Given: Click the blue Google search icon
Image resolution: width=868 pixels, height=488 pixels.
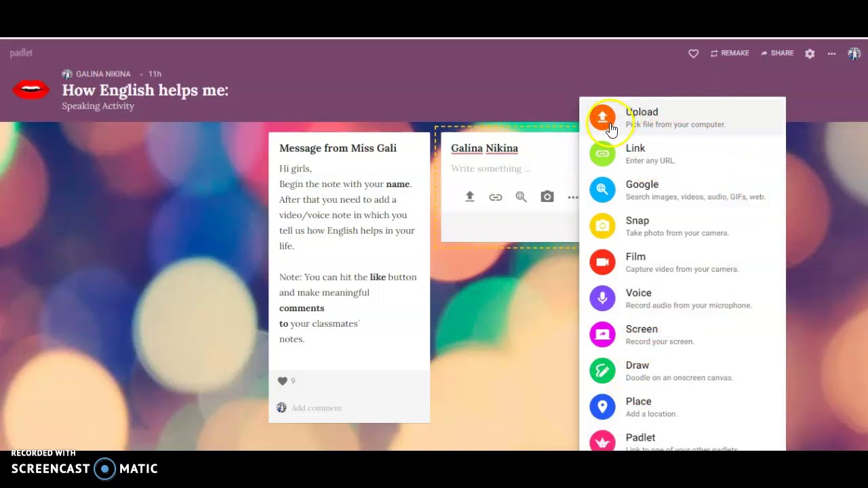Looking at the screenshot, I should pos(602,190).
